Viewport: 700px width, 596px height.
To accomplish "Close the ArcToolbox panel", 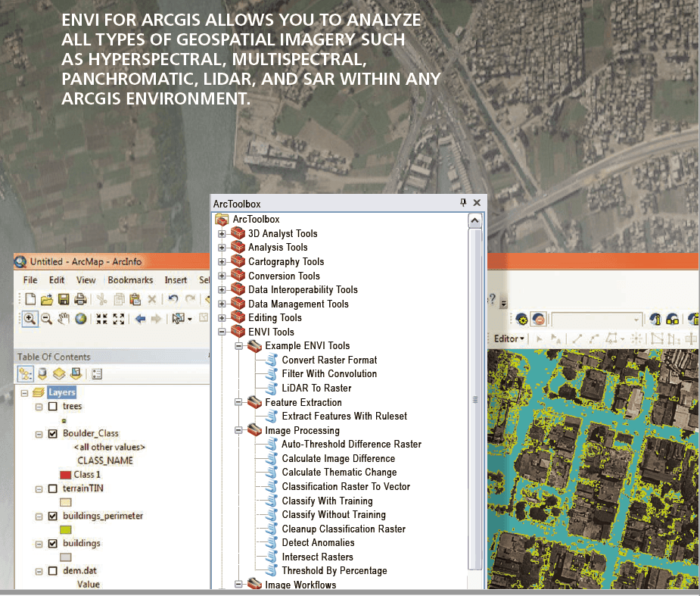I will coord(477,203).
